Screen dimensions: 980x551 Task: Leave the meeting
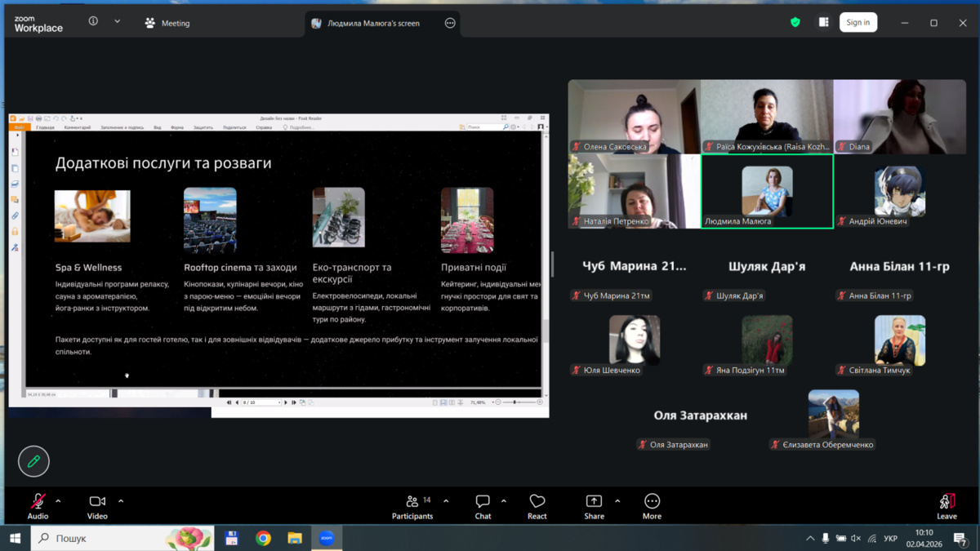pos(947,505)
